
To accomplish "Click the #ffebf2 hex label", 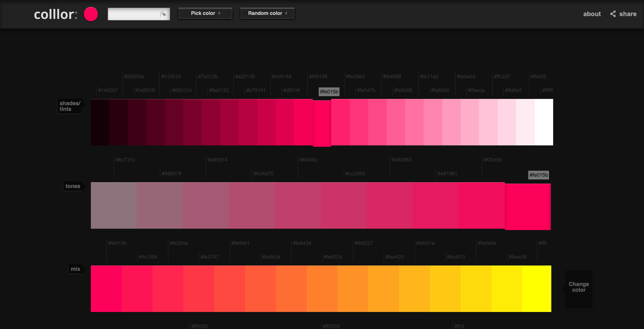I will coord(538,77).
